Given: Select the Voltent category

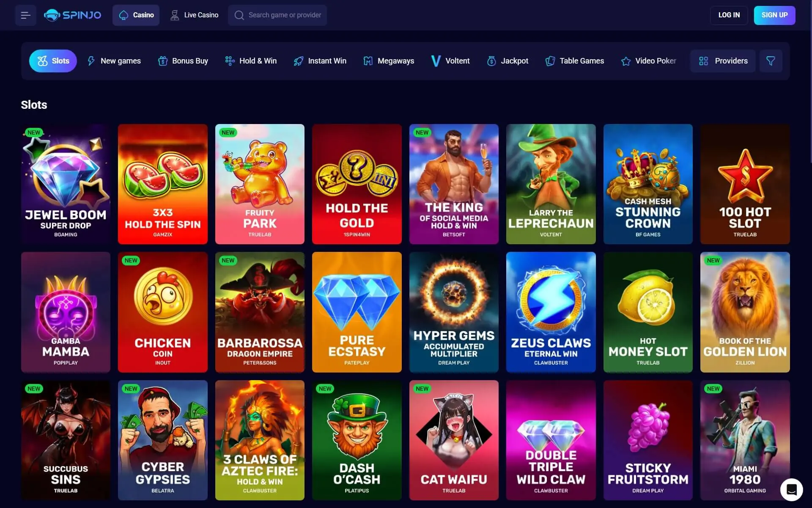Looking at the screenshot, I should (x=450, y=61).
